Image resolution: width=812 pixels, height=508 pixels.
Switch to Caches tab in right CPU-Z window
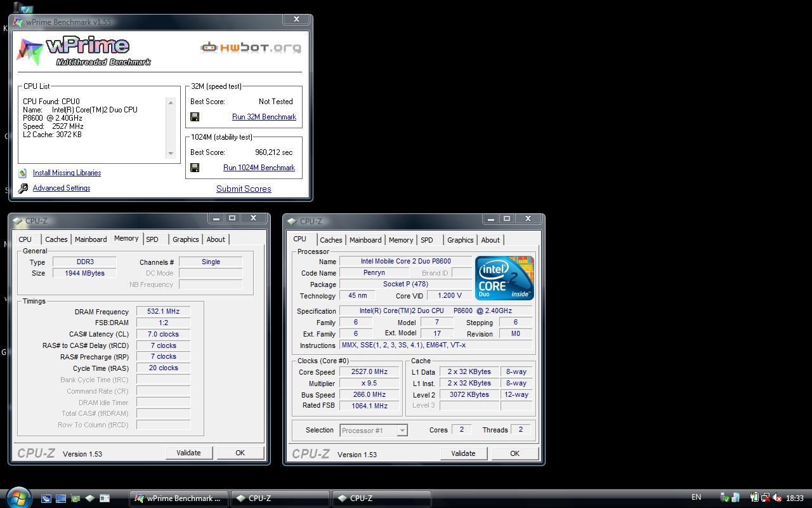[x=331, y=240]
